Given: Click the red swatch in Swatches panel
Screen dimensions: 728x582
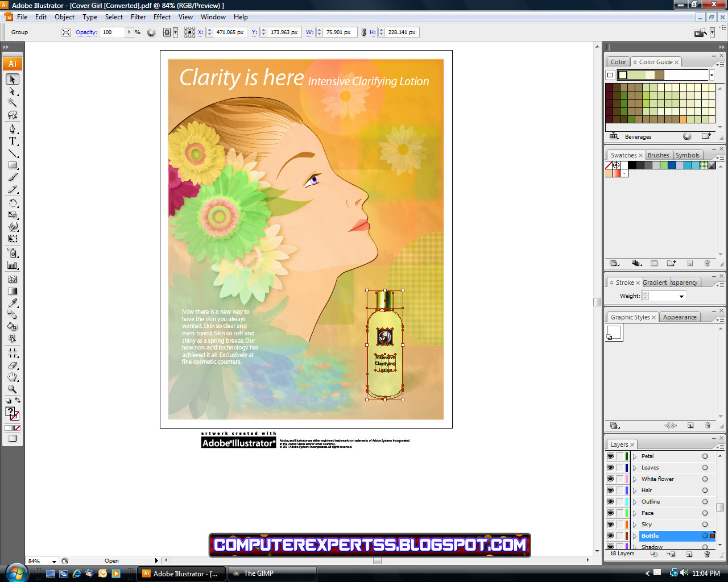Looking at the screenshot, I should click(x=617, y=173).
